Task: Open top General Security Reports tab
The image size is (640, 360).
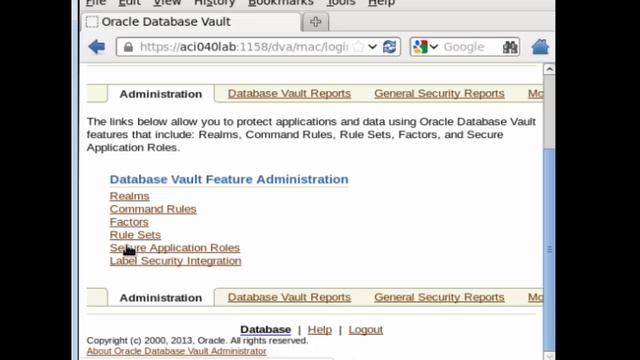Action: point(439,93)
